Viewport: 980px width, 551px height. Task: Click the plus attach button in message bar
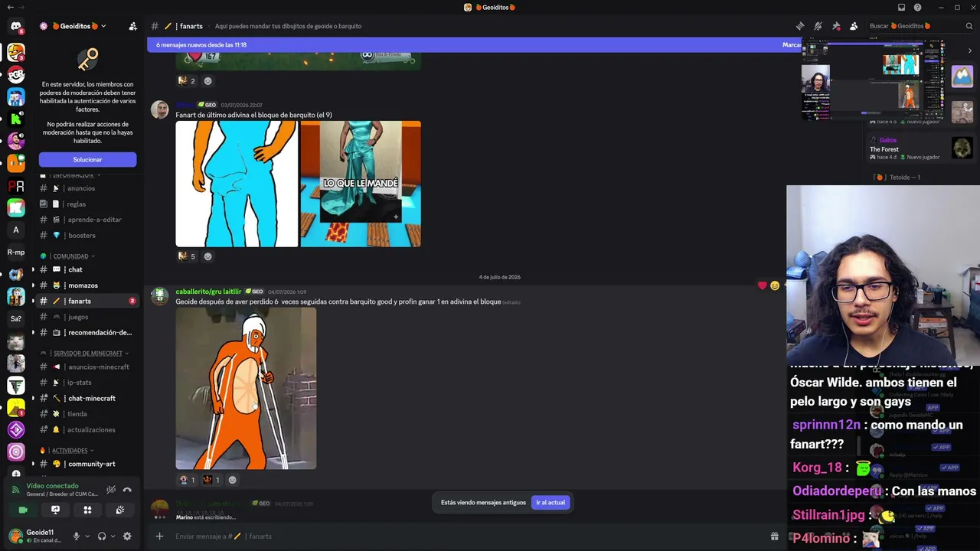(159, 536)
